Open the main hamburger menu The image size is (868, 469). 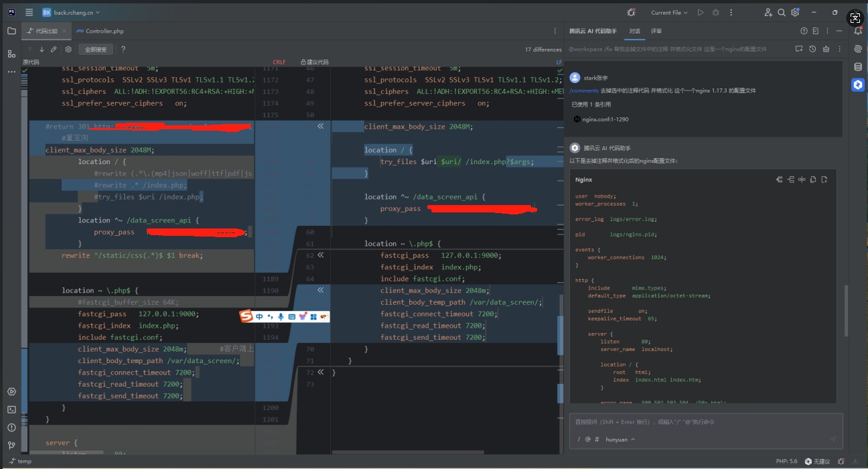click(x=29, y=12)
